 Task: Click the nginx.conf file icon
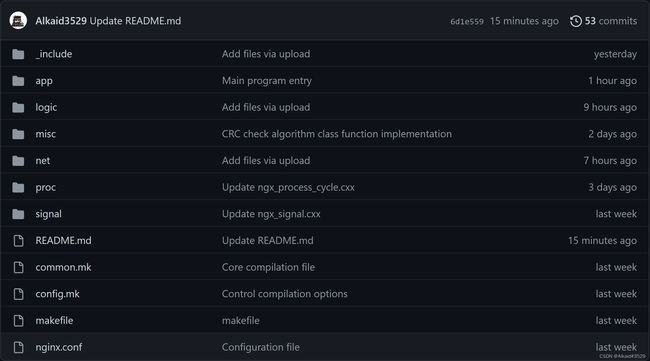[x=18, y=347]
